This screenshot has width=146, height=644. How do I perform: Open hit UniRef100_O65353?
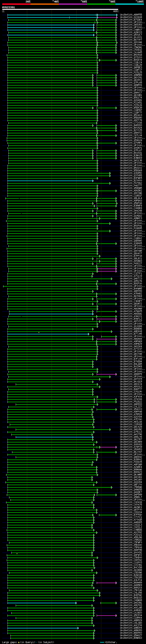[131, 25]
